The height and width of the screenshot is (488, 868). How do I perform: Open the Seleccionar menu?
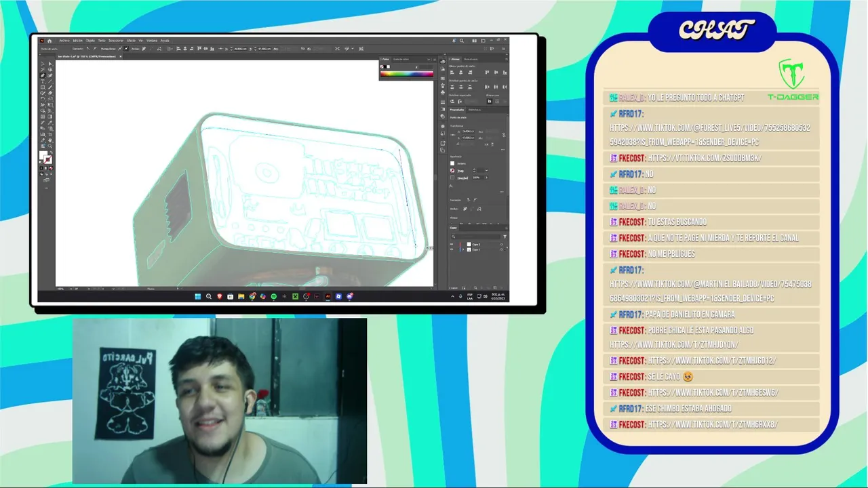tap(116, 41)
